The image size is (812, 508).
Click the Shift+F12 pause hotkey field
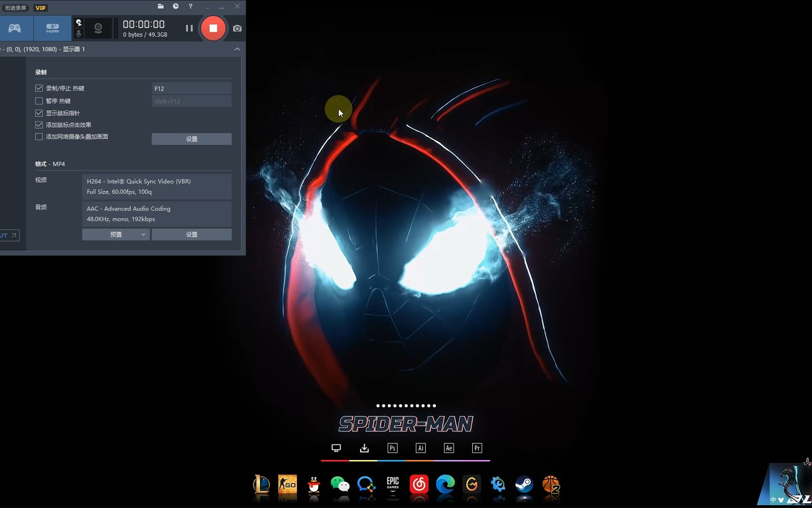192,101
